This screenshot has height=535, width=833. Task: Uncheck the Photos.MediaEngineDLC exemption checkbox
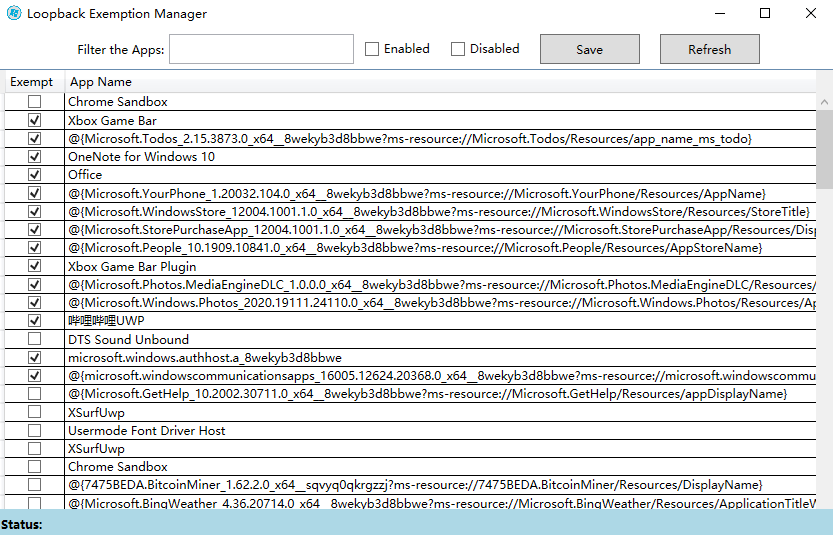pos(35,285)
